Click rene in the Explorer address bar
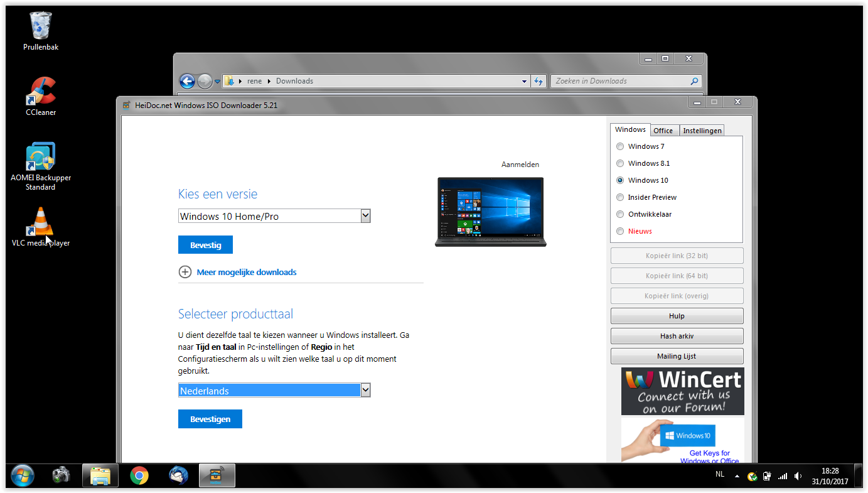This screenshot has height=493, width=868. point(254,81)
